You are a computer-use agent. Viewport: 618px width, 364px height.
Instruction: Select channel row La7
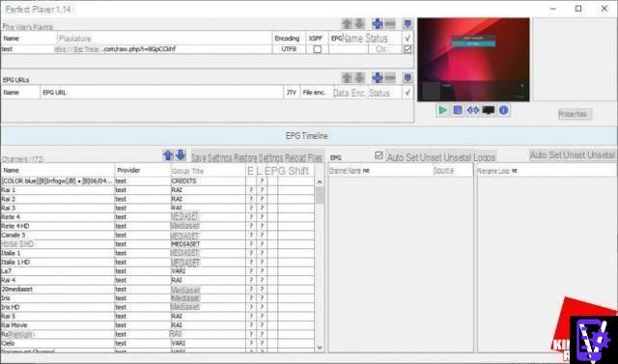click(157, 271)
